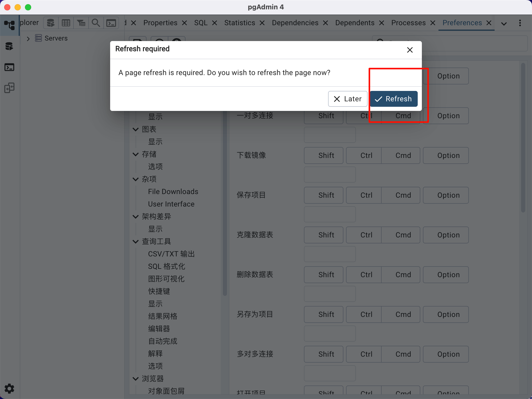The width and height of the screenshot is (532, 399).
Task: Open pgAdmin settings via gear icon
Action: tap(9, 388)
